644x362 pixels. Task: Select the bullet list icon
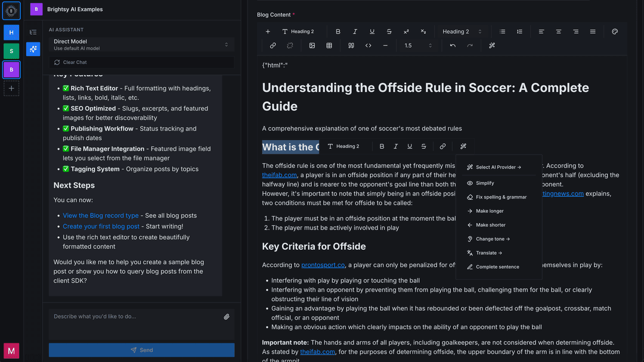tap(502, 32)
